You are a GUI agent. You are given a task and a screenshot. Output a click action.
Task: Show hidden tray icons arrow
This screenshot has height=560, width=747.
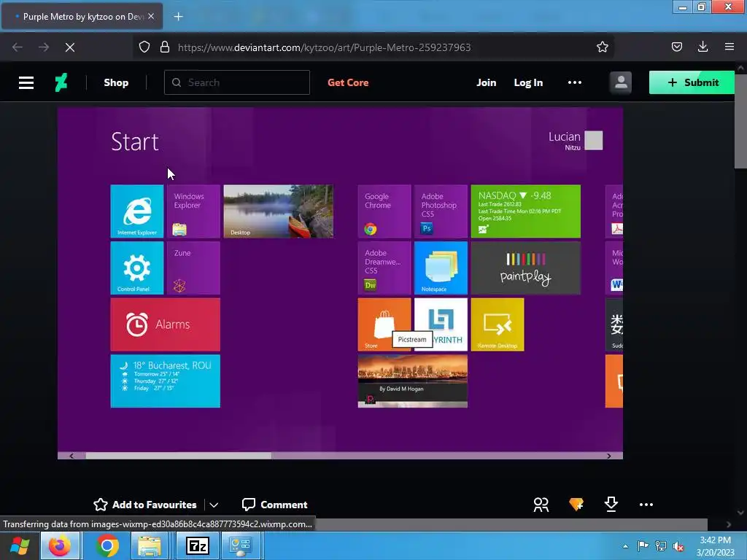click(625, 546)
